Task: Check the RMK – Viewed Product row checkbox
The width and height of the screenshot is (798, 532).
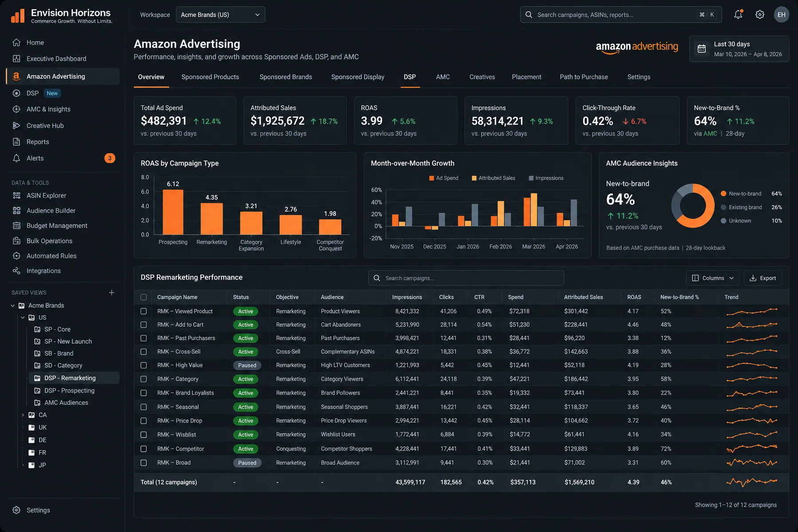Action: [x=144, y=311]
